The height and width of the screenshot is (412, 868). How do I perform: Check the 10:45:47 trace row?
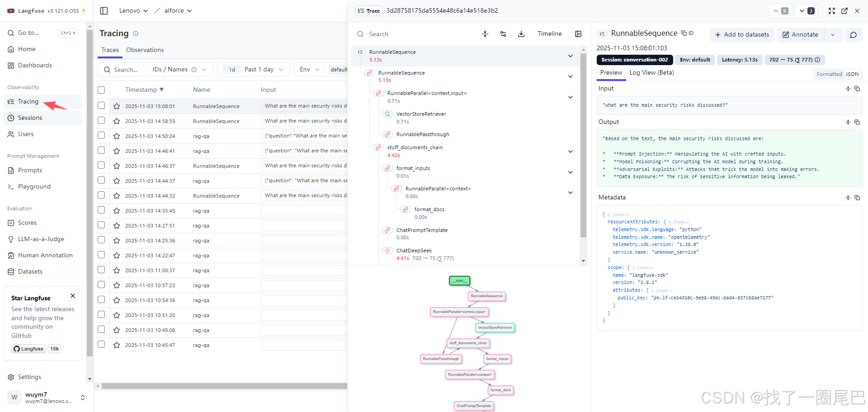tap(101, 344)
